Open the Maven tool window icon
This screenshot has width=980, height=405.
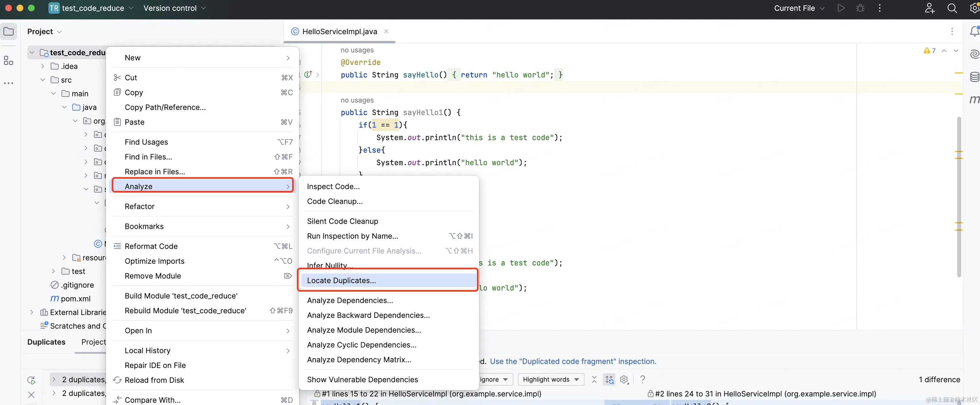(974, 99)
